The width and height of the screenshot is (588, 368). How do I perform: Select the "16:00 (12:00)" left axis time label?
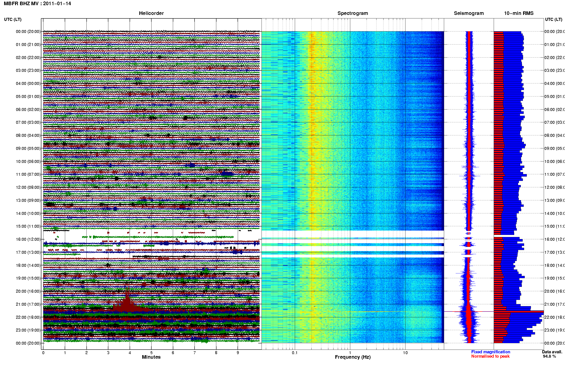click(28, 239)
